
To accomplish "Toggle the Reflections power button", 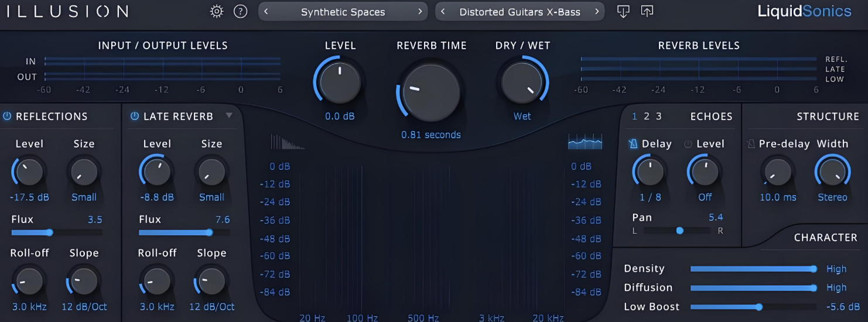I will [7, 116].
